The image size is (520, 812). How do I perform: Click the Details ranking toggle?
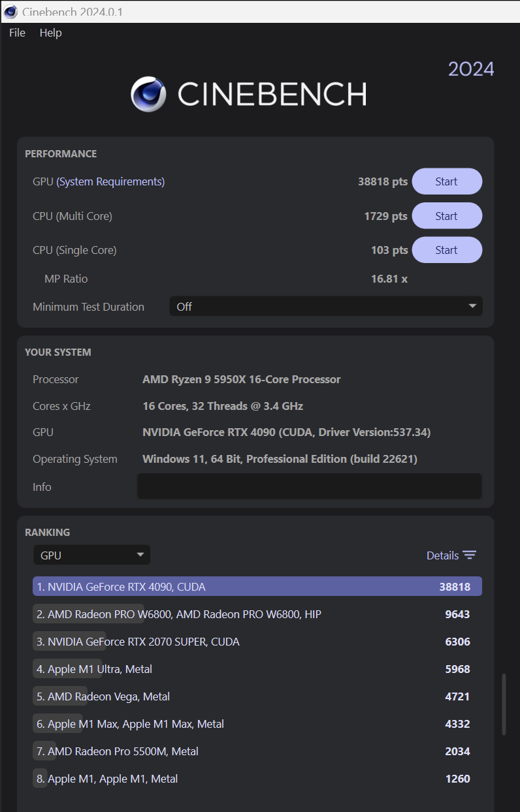tap(443, 555)
